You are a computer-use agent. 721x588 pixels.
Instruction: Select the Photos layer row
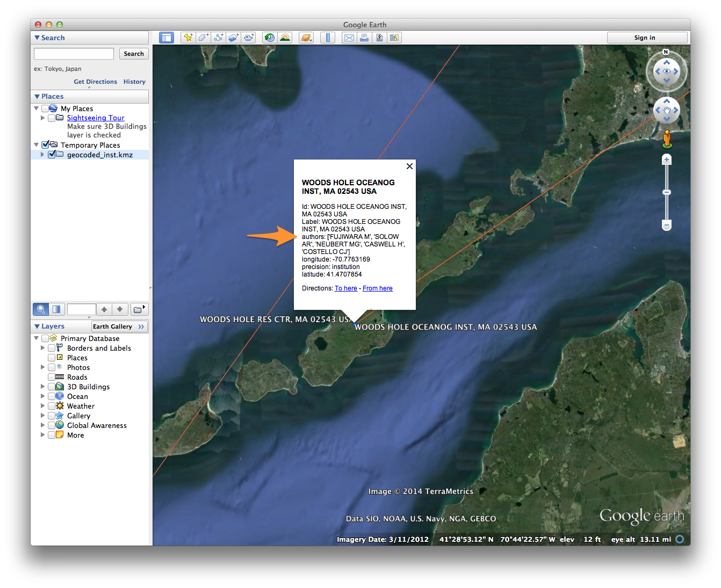(x=78, y=367)
